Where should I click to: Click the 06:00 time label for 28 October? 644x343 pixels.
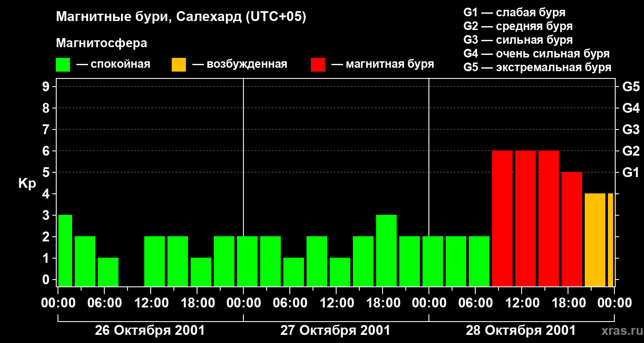coord(475,303)
